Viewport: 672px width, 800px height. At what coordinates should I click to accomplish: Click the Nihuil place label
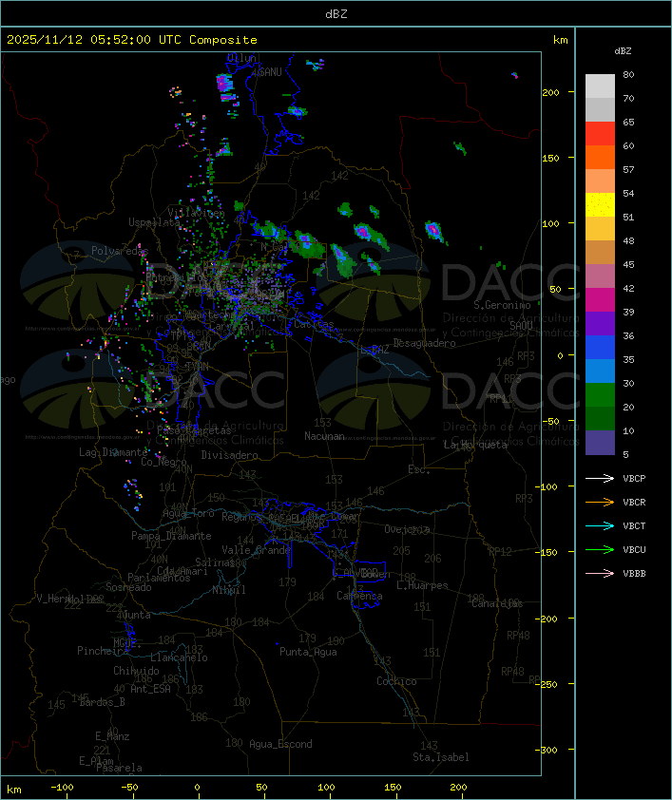229,590
